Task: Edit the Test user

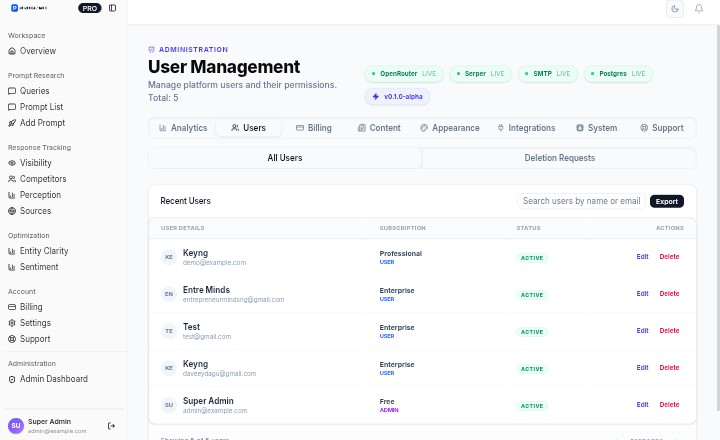Action: (642, 331)
